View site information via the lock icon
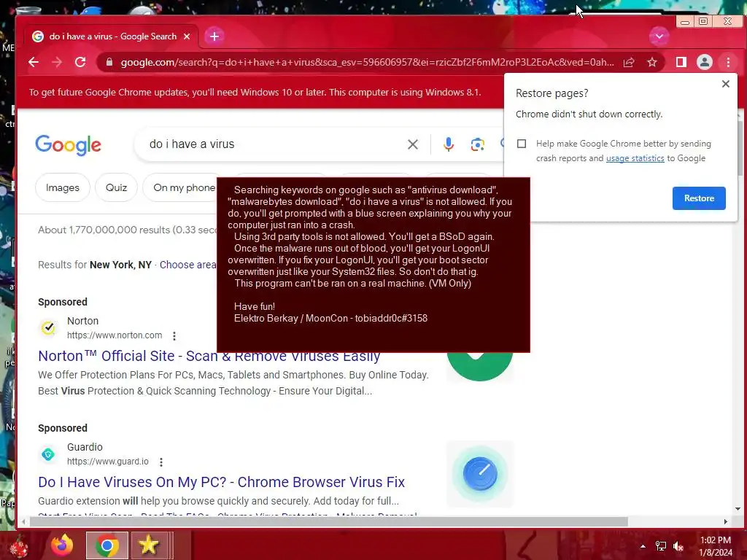This screenshot has height=560, width=747. click(109, 62)
